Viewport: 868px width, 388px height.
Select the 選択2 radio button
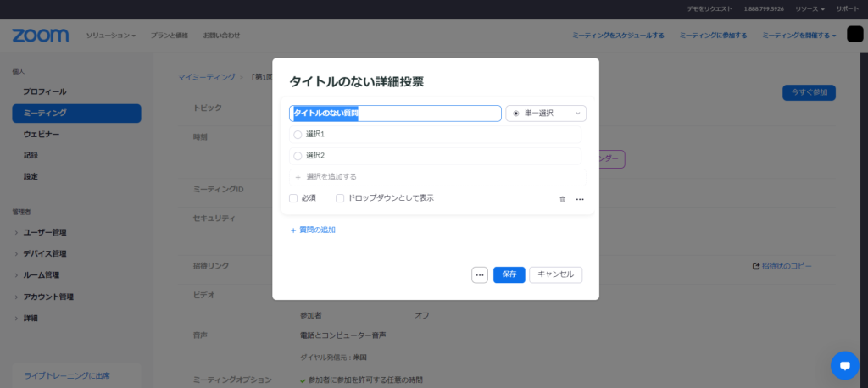pos(298,156)
